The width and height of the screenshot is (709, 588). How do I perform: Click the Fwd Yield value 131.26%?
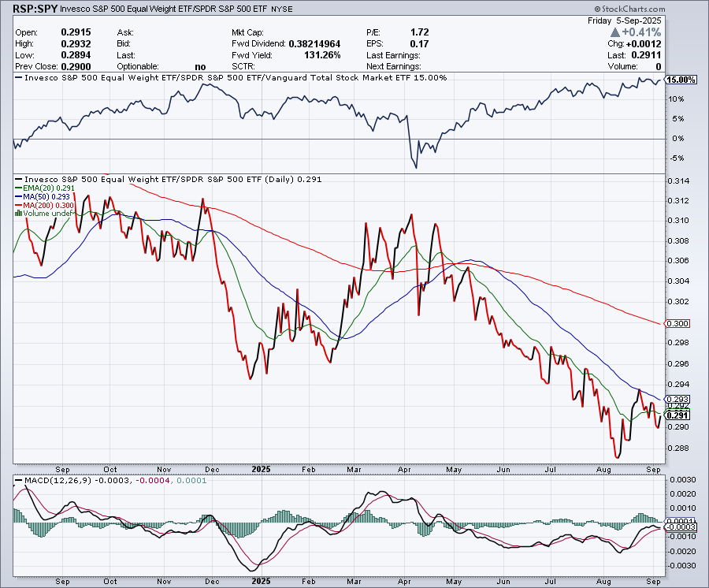click(322, 55)
